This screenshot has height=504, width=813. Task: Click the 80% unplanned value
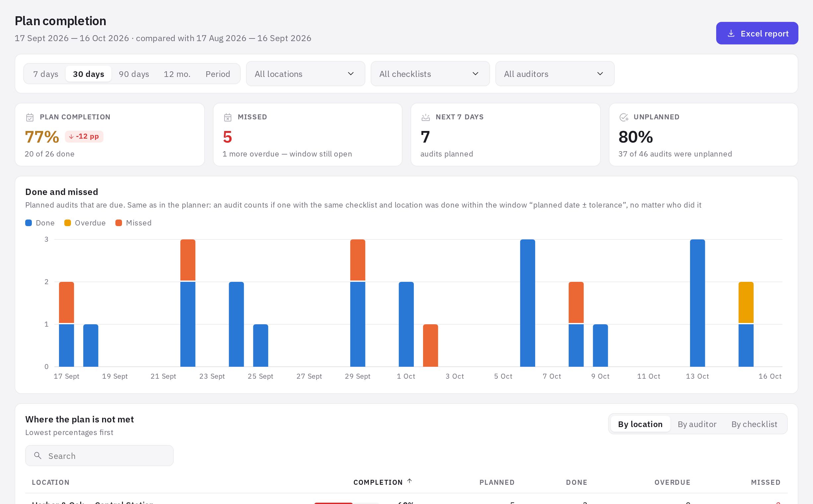click(636, 137)
